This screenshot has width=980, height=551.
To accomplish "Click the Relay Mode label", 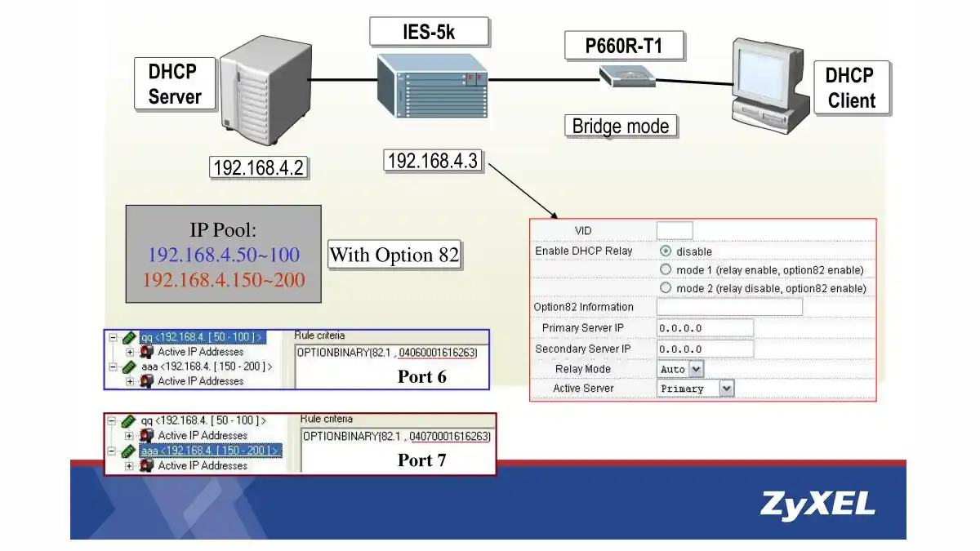I will coord(583,369).
